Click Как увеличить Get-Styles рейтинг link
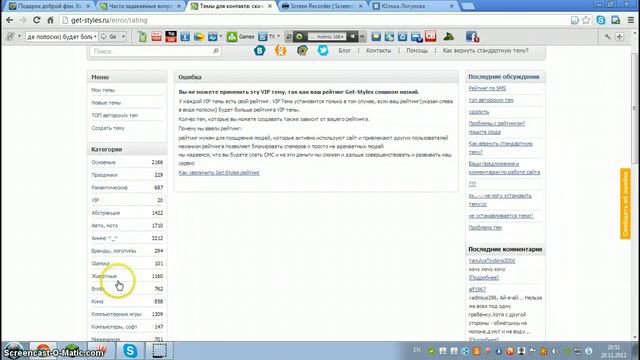The image size is (640, 360). (x=219, y=173)
